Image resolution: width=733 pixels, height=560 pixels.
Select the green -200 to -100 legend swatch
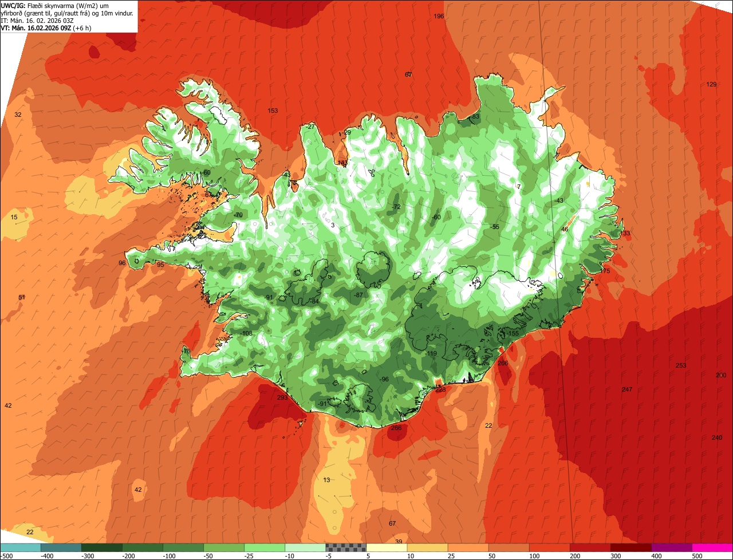point(143,547)
